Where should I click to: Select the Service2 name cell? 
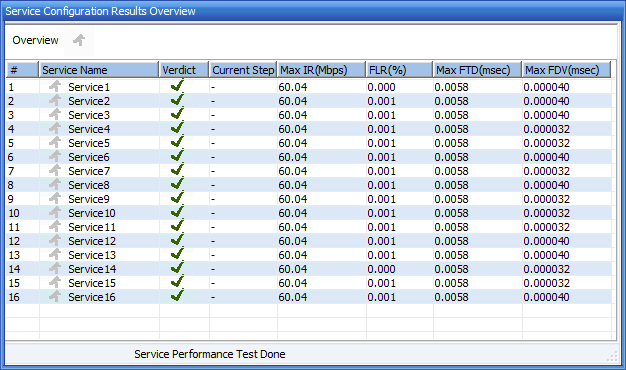(89, 101)
